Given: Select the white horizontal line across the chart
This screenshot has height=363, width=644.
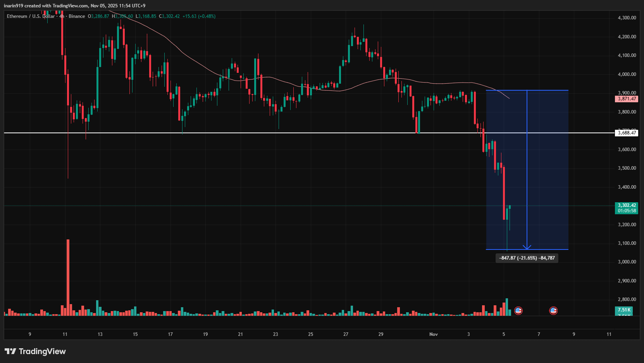Looking at the screenshot, I should pyautogui.click(x=232, y=132).
